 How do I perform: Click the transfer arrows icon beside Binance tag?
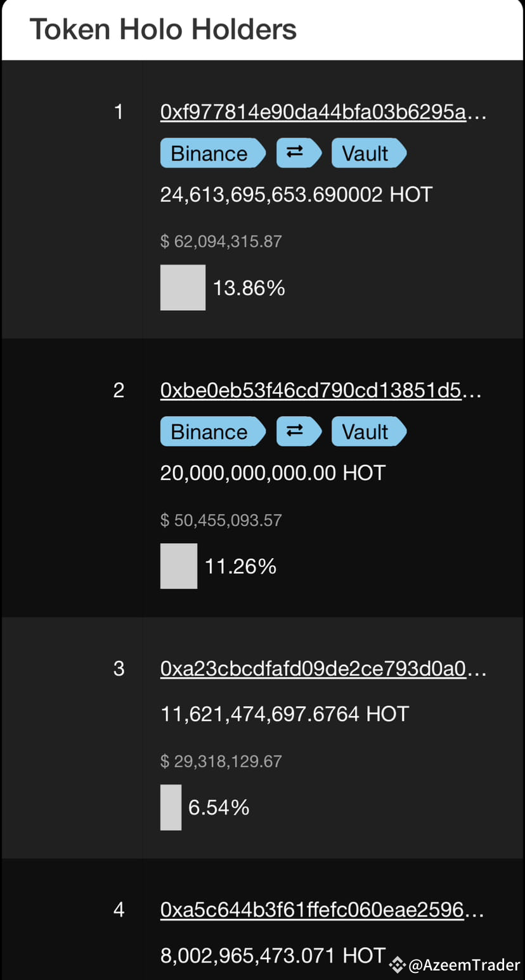click(299, 153)
